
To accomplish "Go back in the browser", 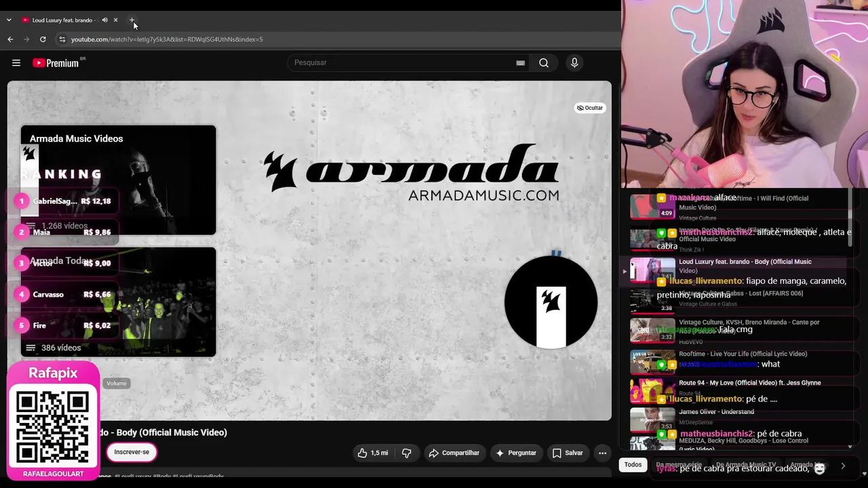I will pos(10,39).
